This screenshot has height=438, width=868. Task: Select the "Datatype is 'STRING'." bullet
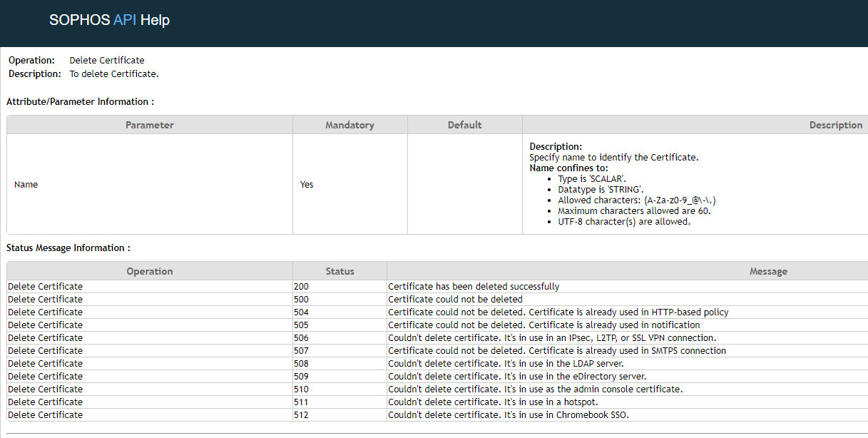click(601, 190)
